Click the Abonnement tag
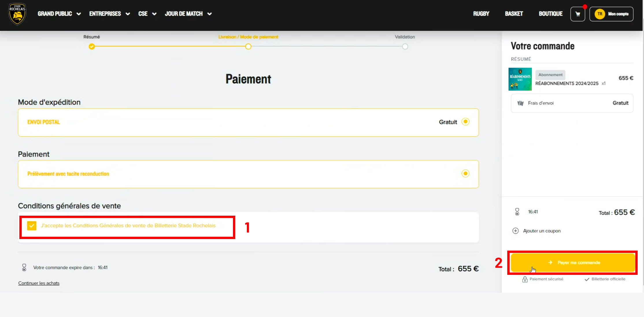 click(x=550, y=75)
